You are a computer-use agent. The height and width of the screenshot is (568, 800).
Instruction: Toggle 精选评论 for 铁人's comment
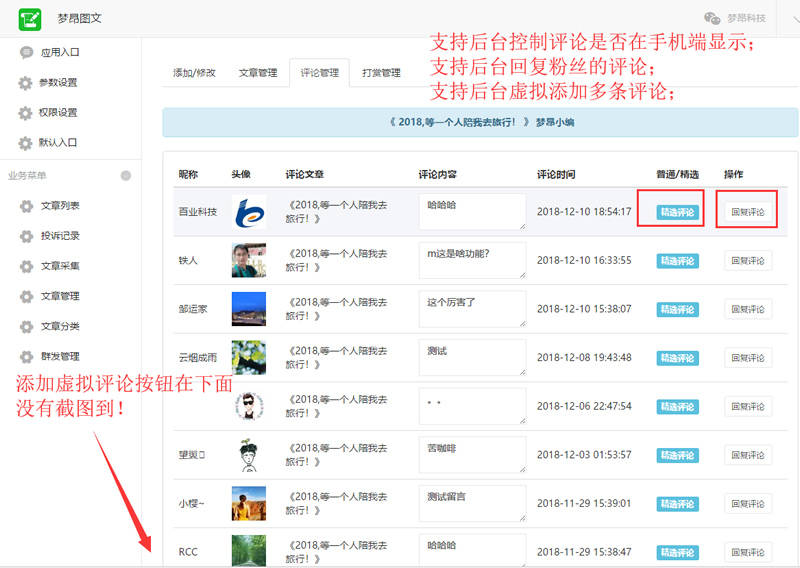point(677,261)
